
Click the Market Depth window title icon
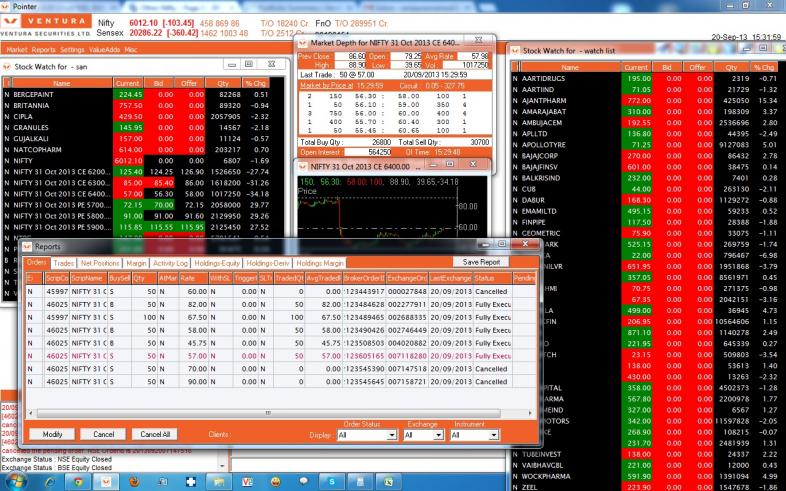[303, 43]
